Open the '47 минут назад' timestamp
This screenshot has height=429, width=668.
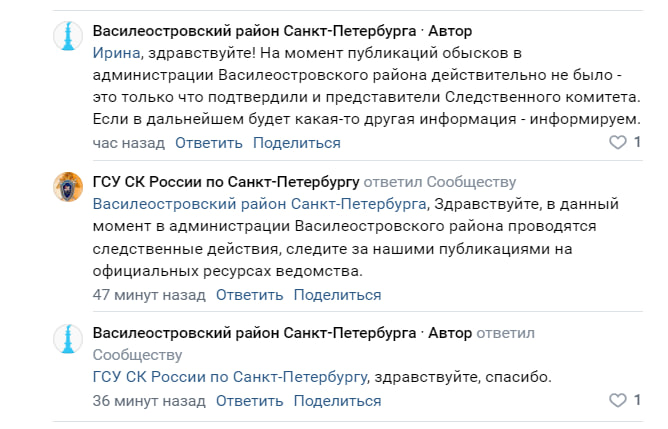149,295
